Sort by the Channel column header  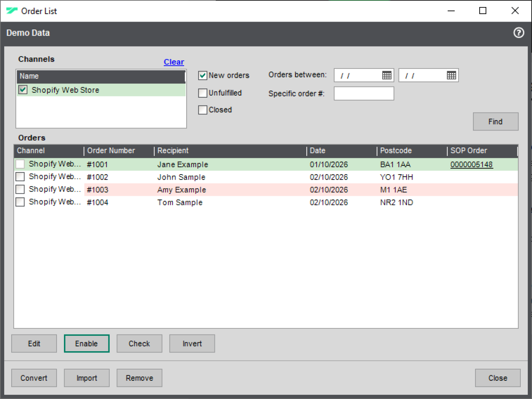49,151
